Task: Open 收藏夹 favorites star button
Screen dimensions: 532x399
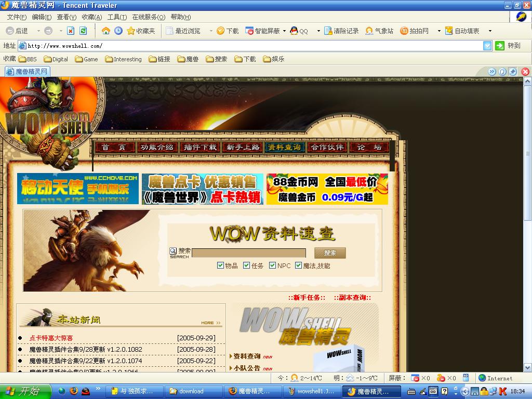Action: coord(141,31)
